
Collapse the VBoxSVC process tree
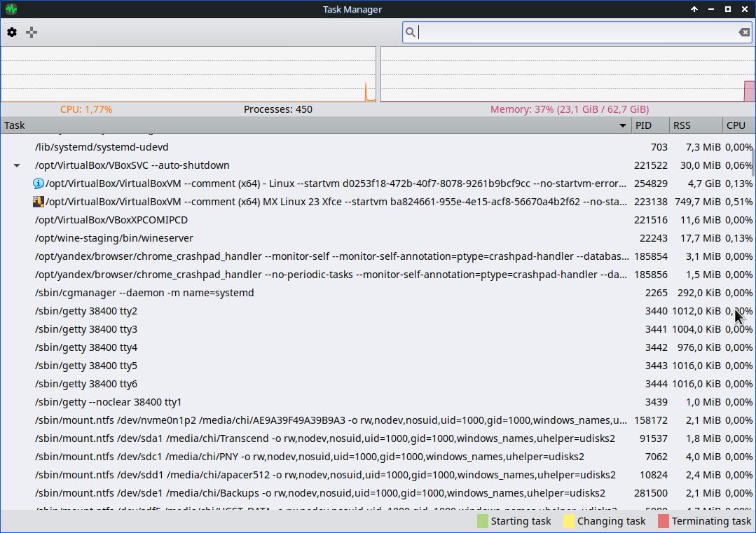pos(17,165)
